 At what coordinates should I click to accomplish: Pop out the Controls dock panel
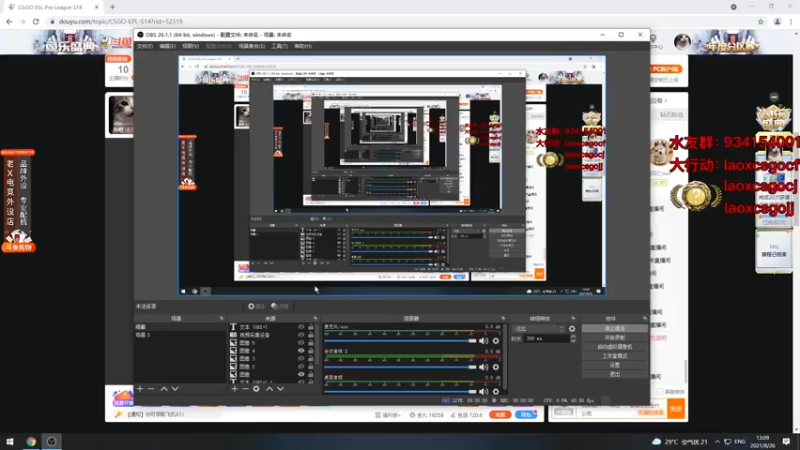click(645, 318)
